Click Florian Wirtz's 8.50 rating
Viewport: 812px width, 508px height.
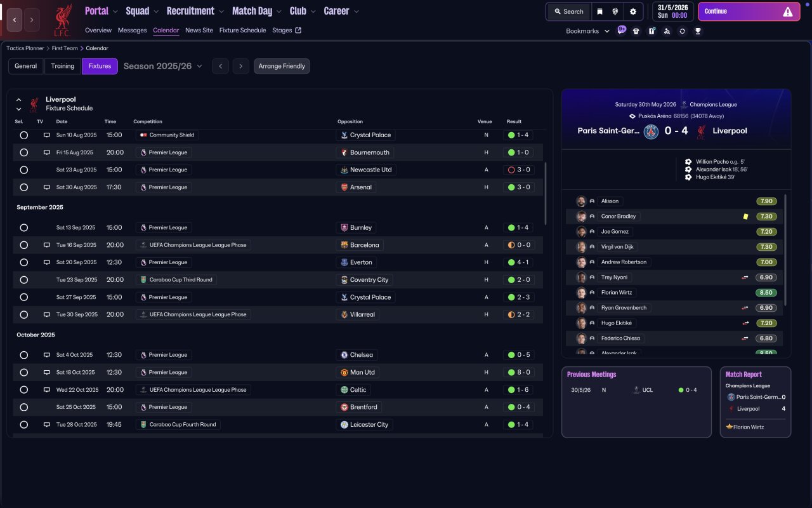[x=766, y=293]
